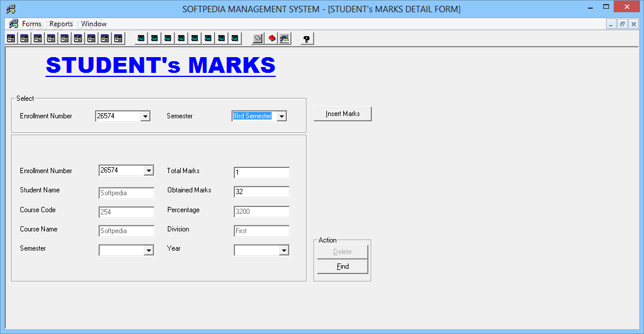This screenshot has height=334, width=644.
Task: Click the fifth form-window toolbar icon
Action: [65, 38]
